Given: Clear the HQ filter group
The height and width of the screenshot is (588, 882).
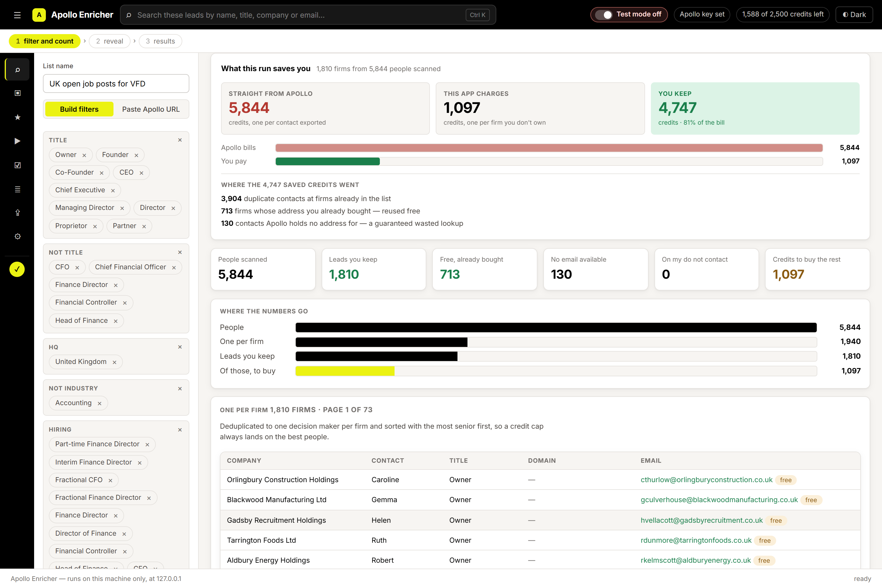Looking at the screenshot, I should tap(180, 347).
